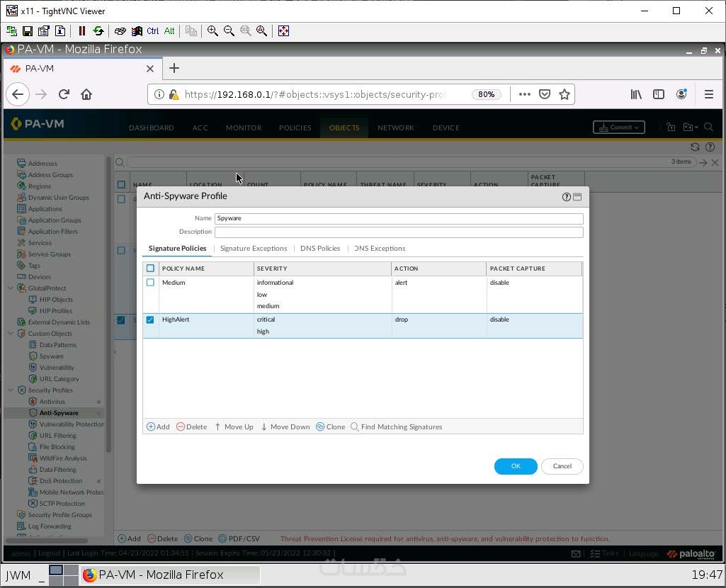Click the Firefox back arrow
Viewport: 726px width, 588px height.
[18, 94]
